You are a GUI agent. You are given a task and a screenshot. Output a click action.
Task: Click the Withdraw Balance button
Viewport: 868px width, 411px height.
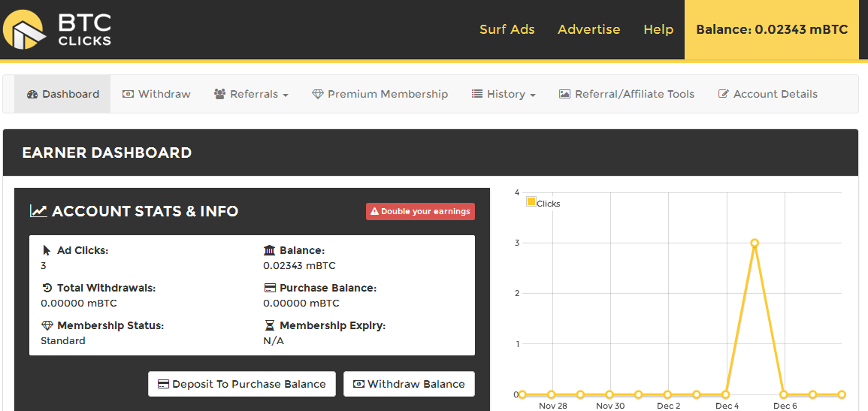[409, 384]
